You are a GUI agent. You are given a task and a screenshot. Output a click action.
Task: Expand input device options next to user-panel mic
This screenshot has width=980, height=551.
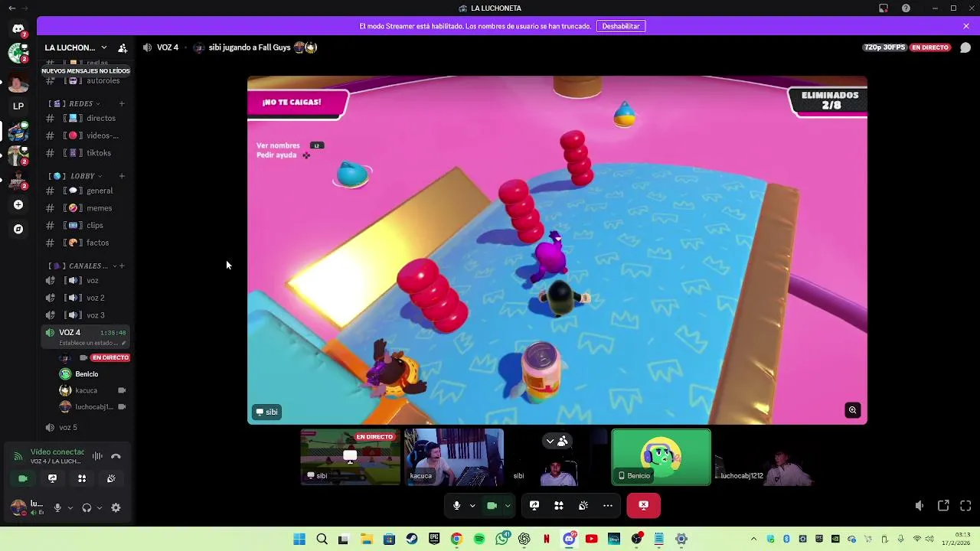coord(70,507)
